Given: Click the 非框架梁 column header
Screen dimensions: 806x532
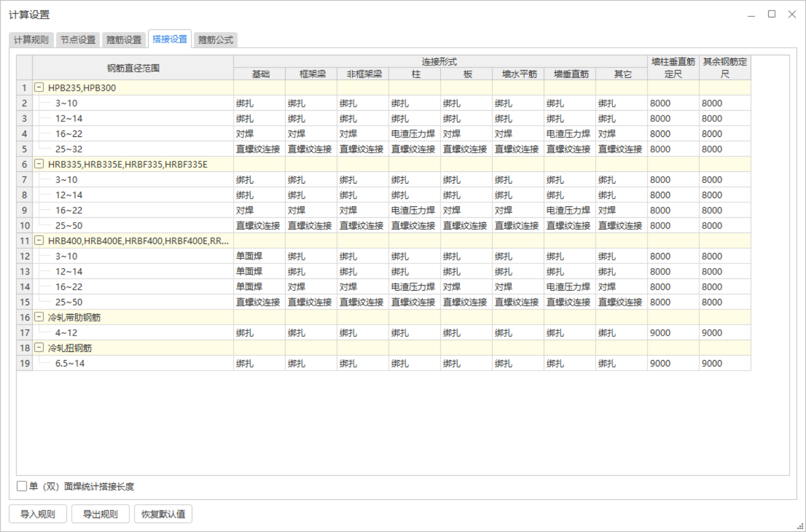Looking at the screenshot, I should [363, 74].
